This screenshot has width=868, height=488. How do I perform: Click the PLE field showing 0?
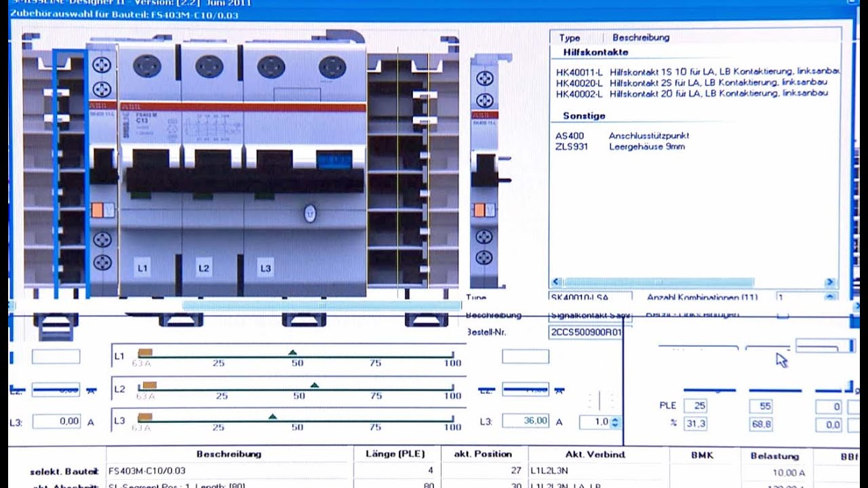[x=829, y=406]
